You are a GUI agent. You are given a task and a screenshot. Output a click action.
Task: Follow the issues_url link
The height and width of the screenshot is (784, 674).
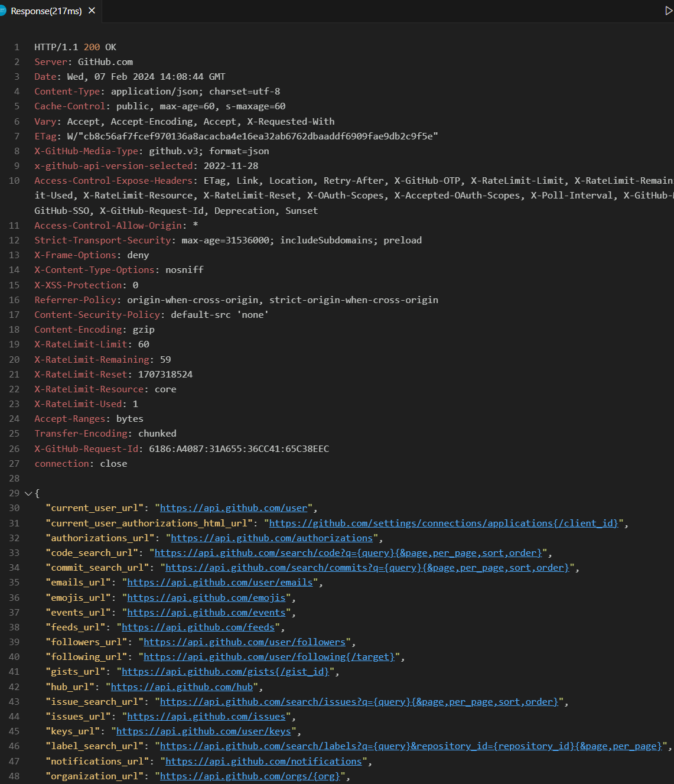point(207,717)
